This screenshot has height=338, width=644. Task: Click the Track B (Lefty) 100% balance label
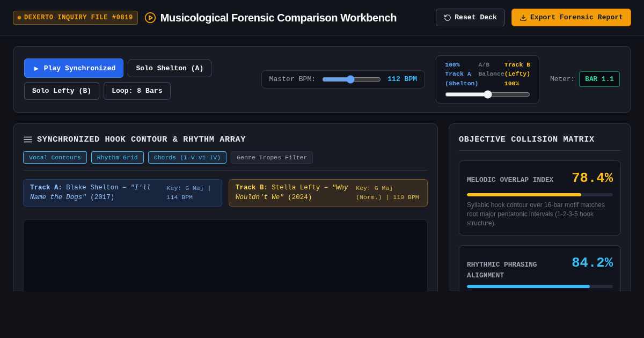[x=517, y=74]
